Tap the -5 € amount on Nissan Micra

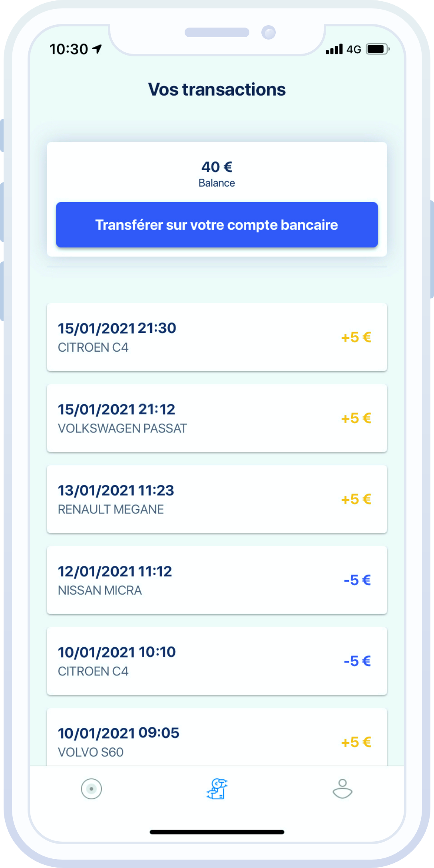(357, 580)
